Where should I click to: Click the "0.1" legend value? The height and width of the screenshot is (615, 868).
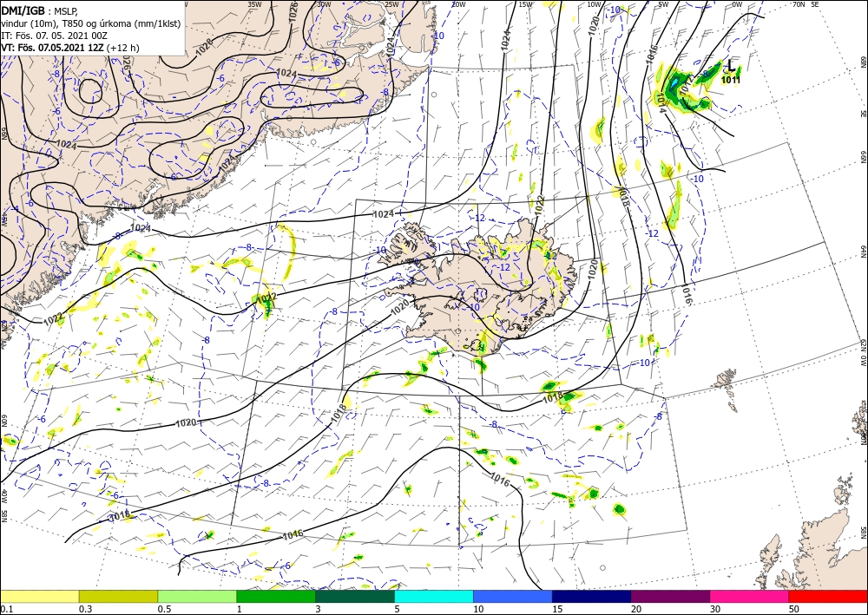(x=5, y=609)
